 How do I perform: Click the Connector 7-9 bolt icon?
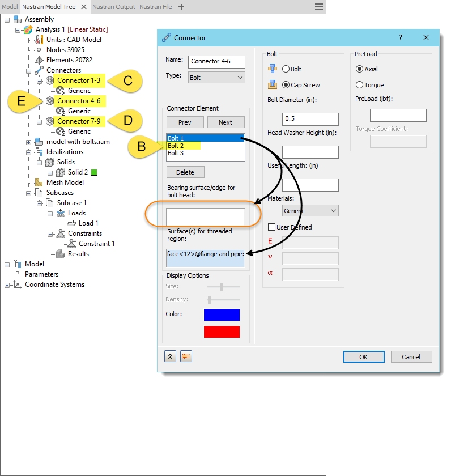[50, 121]
